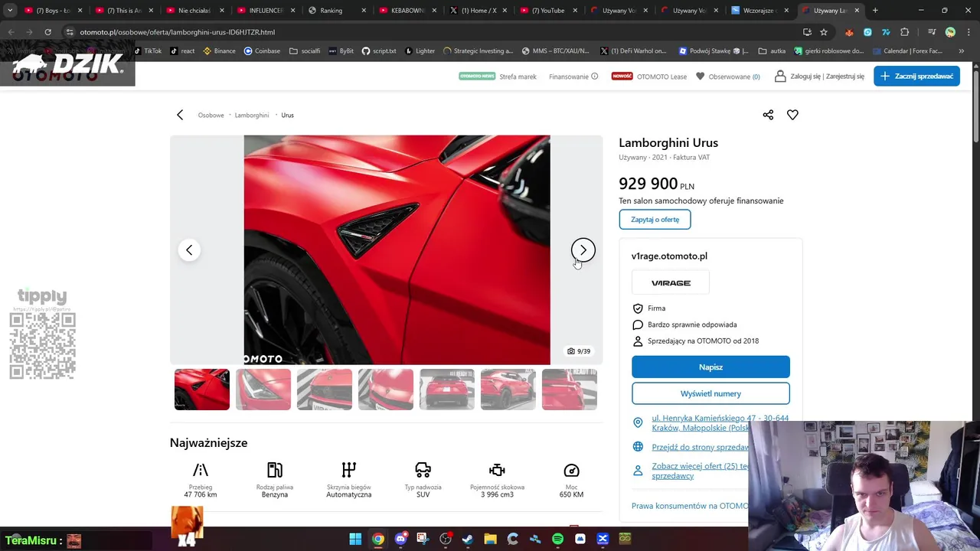Click the VIRAGE dealer logo
The width and height of the screenshot is (980, 551).
point(671,282)
